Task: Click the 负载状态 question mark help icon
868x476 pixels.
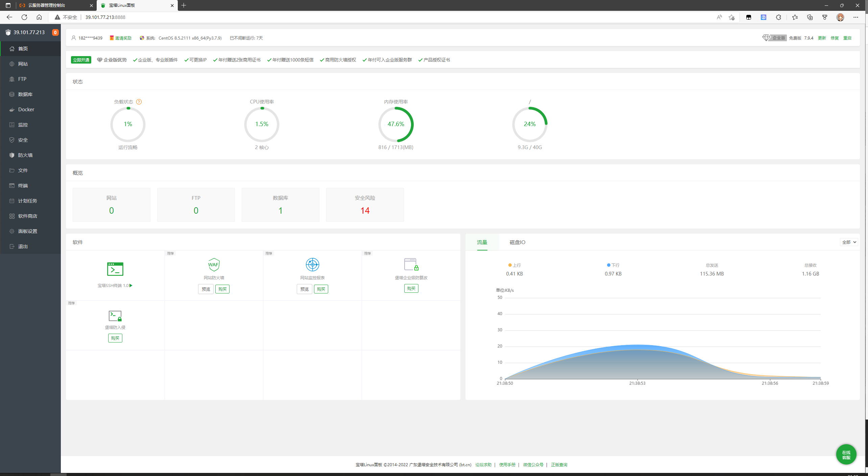Action: pos(139,102)
